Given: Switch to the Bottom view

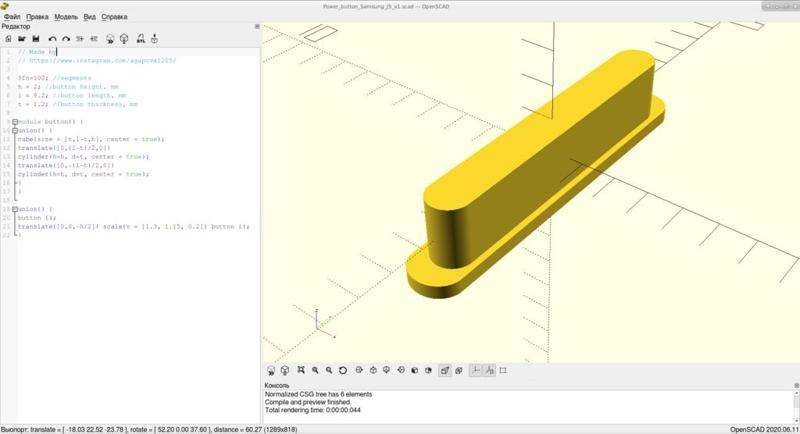Looking at the screenshot, I should [x=387, y=370].
